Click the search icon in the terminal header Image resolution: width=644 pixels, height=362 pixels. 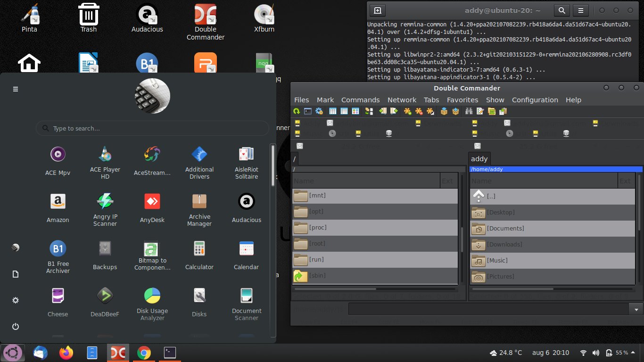point(561,10)
